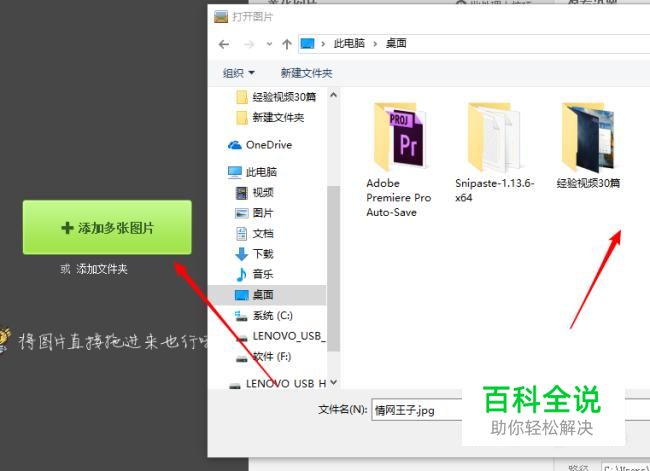Select the Snipaste-1.13.6-x64 folder
This screenshot has height=471, width=650.
click(x=494, y=153)
